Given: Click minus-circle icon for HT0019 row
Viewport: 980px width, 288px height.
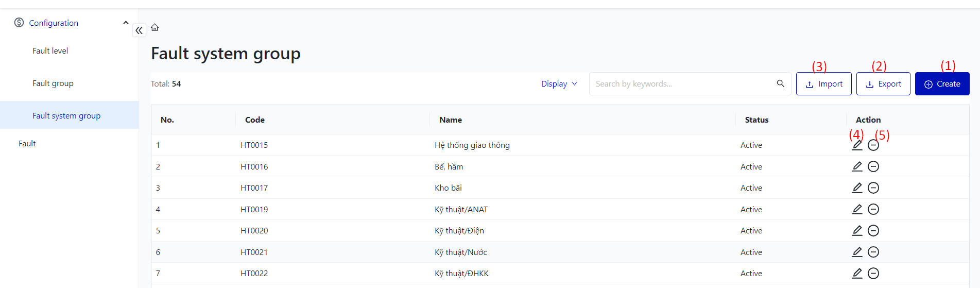Looking at the screenshot, I should [x=873, y=209].
